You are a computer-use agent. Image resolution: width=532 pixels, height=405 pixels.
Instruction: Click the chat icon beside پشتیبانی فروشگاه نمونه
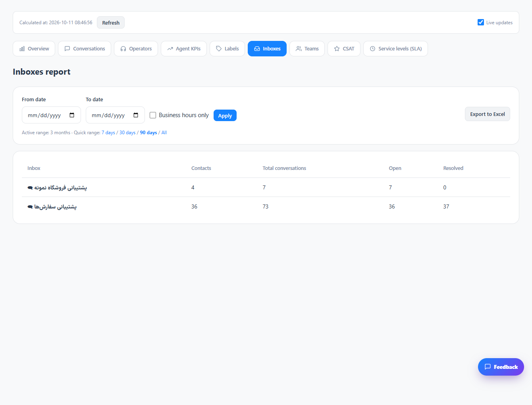pyautogui.click(x=30, y=188)
